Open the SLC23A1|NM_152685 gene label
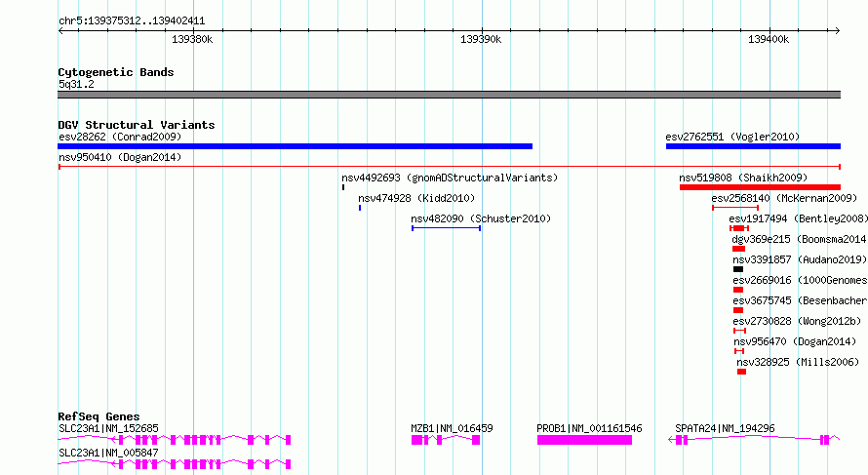Screen dimensions: 868x475 pyautogui.click(x=108, y=428)
